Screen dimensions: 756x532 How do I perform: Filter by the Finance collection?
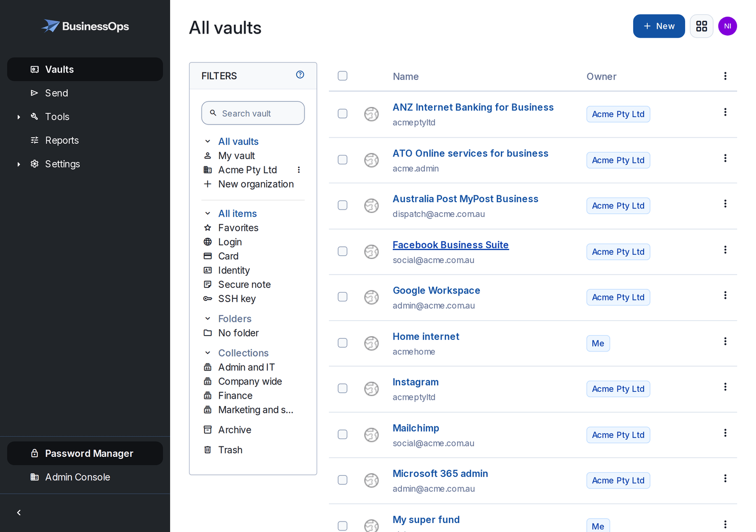point(235,395)
